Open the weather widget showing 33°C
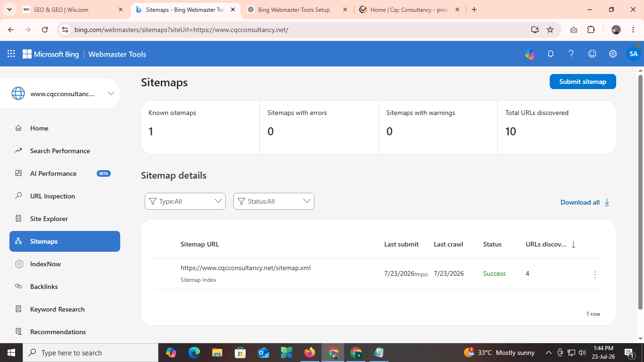 [x=499, y=353]
